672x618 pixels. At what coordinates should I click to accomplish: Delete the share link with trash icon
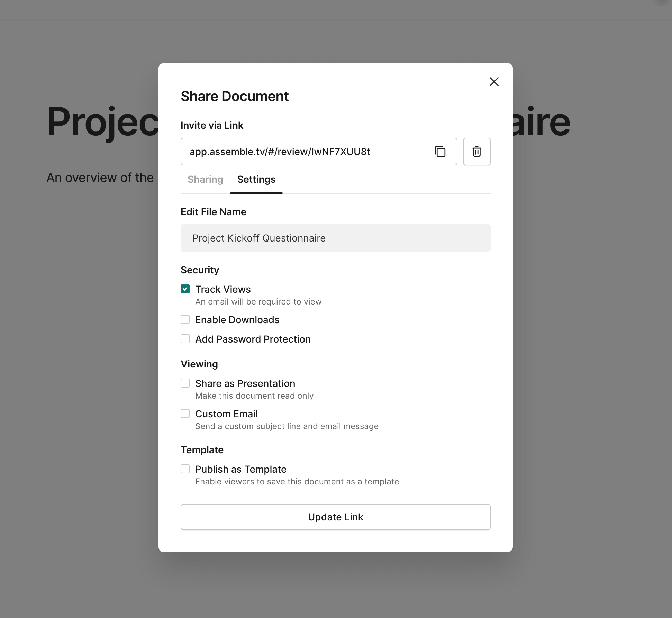coord(476,152)
